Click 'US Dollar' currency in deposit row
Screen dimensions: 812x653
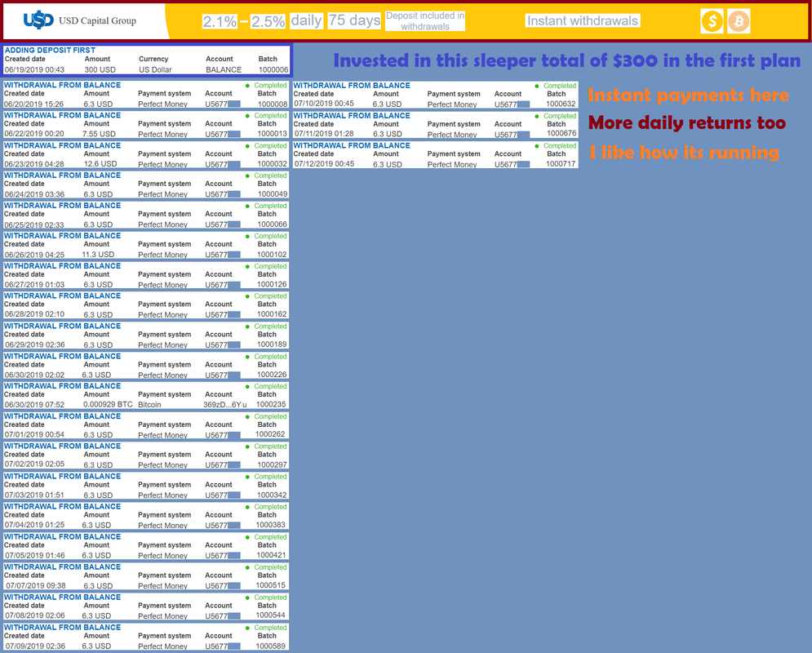tap(155, 69)
